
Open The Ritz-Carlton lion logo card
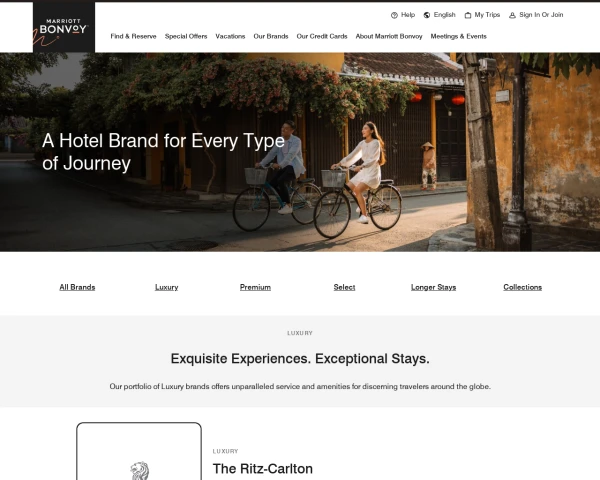pyautogui.click(x=139, y=451)
